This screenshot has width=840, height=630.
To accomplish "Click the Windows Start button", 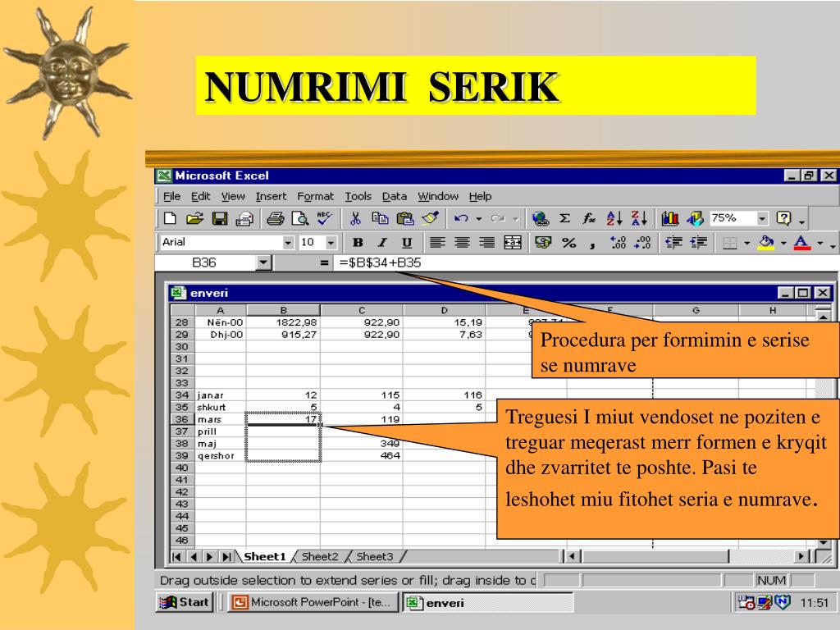I will point(185,602).
